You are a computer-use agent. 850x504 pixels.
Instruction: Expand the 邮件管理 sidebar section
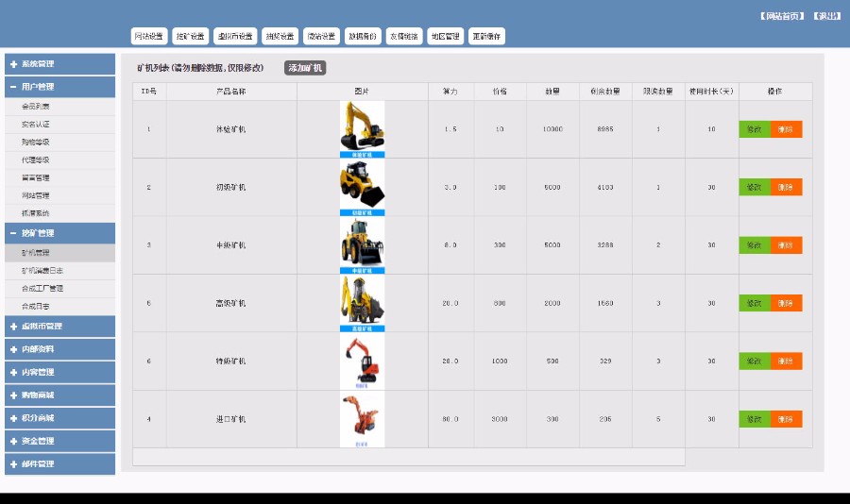click(59, 464)
